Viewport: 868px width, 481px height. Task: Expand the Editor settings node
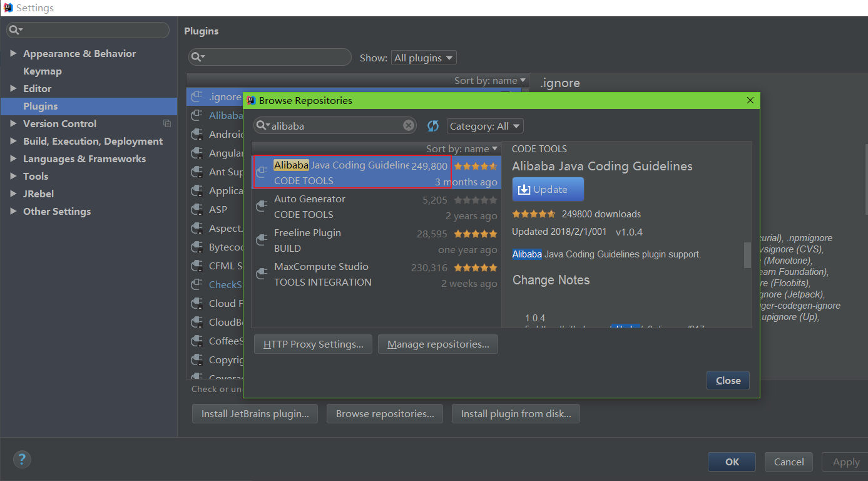click(13, 88)
